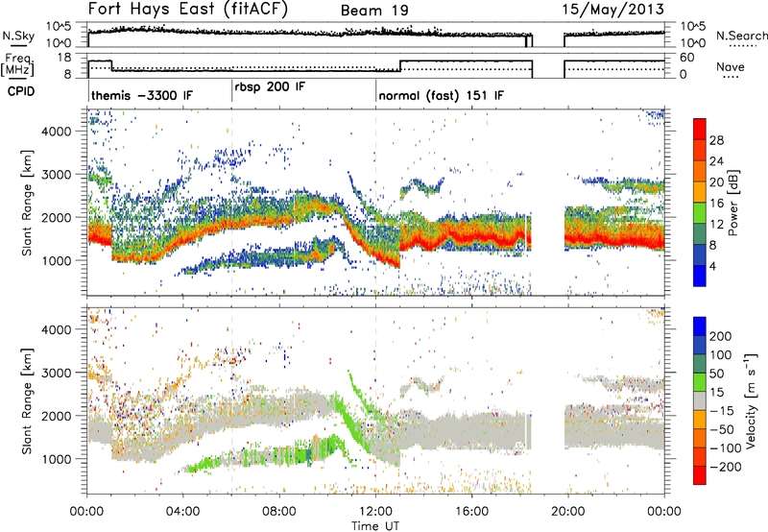This screenshot has height=532, width=768.
Task: Click the 'N.Sky' axis label
Action: coord(18,36)
